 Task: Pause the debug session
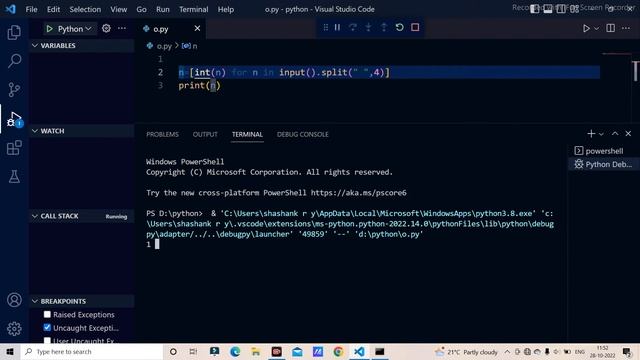coord(337,27)
